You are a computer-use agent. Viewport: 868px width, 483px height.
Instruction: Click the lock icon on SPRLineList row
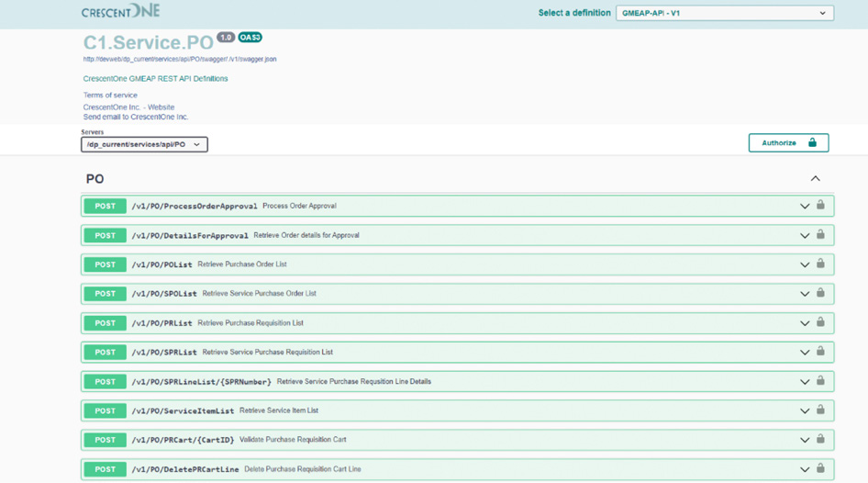point(820,380)
